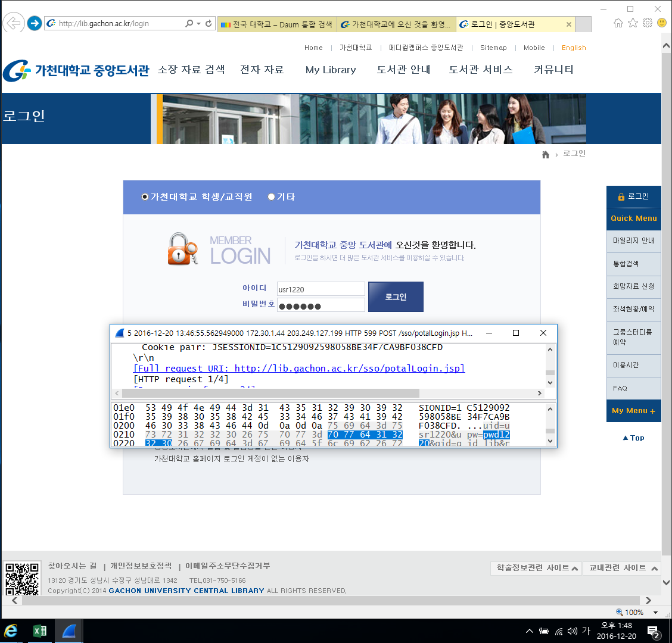Open Excel from the taskbar
Viewport: 672px width, 643px height.
(x=40, y=631)
